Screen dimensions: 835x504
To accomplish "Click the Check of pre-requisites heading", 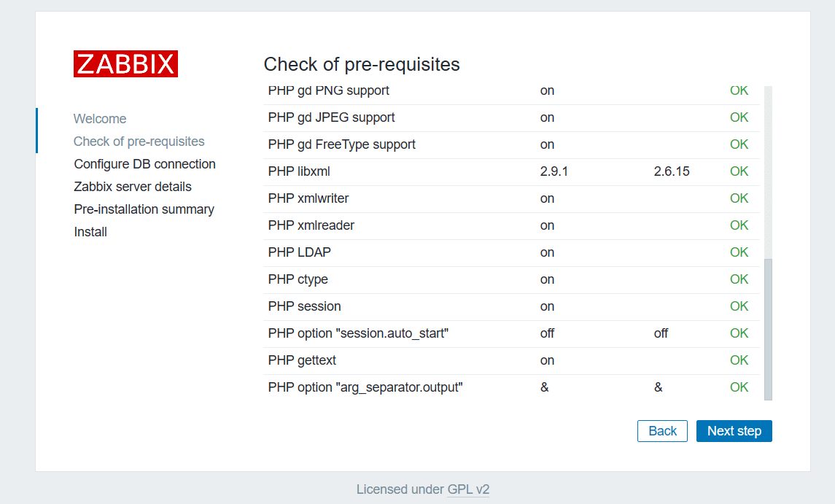I will pyautogui.click(x=362, y=64).
